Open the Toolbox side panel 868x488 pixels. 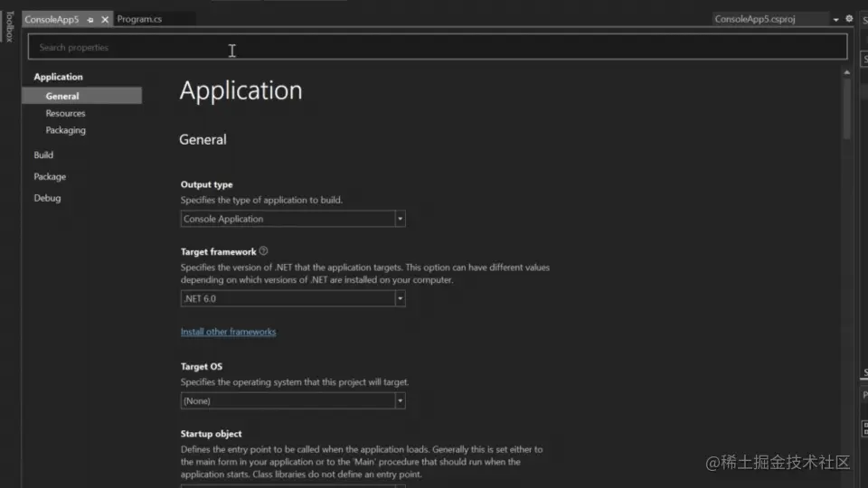pos(9,26)
